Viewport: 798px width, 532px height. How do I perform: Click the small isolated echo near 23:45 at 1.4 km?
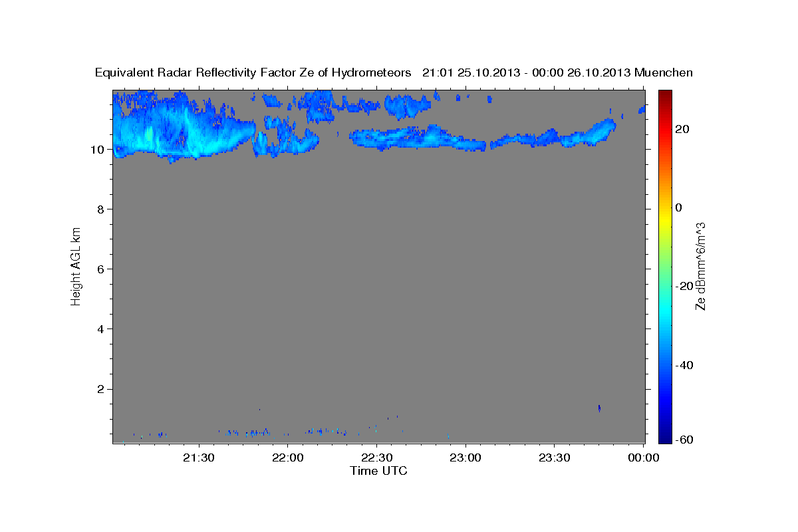pyautogui.click(x=599, y=408)
